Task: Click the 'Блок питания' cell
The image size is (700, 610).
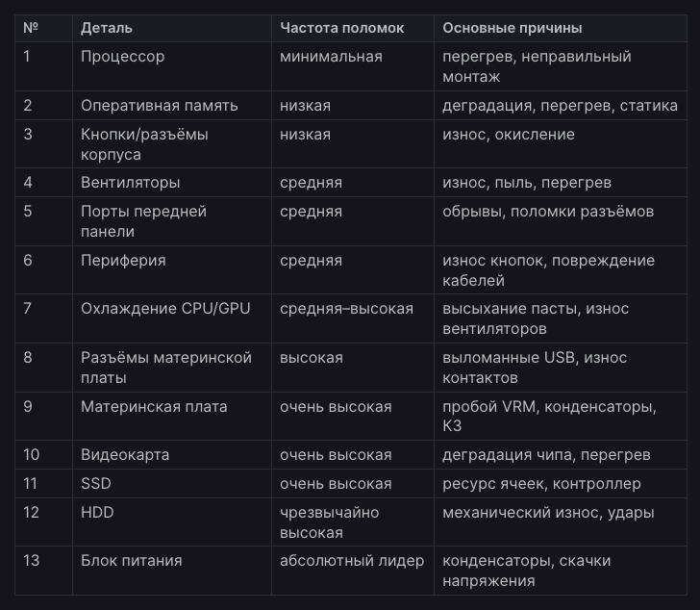Action: (x=172, y=571)
